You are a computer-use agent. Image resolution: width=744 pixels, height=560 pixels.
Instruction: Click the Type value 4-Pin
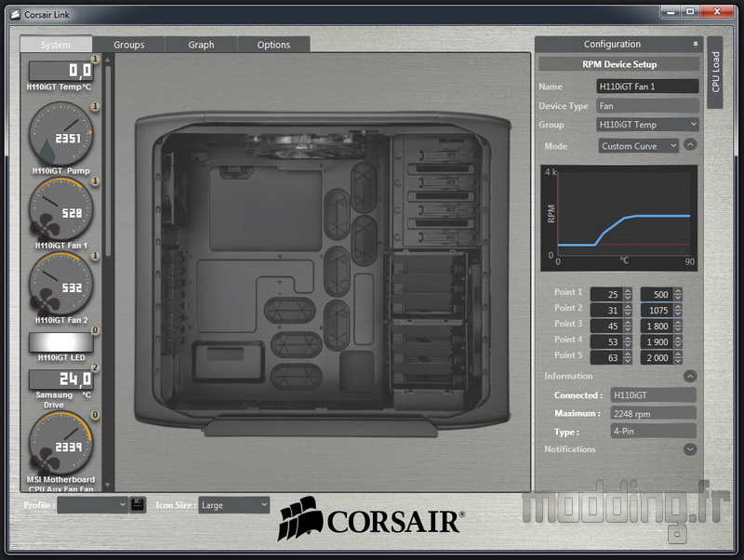654,431
